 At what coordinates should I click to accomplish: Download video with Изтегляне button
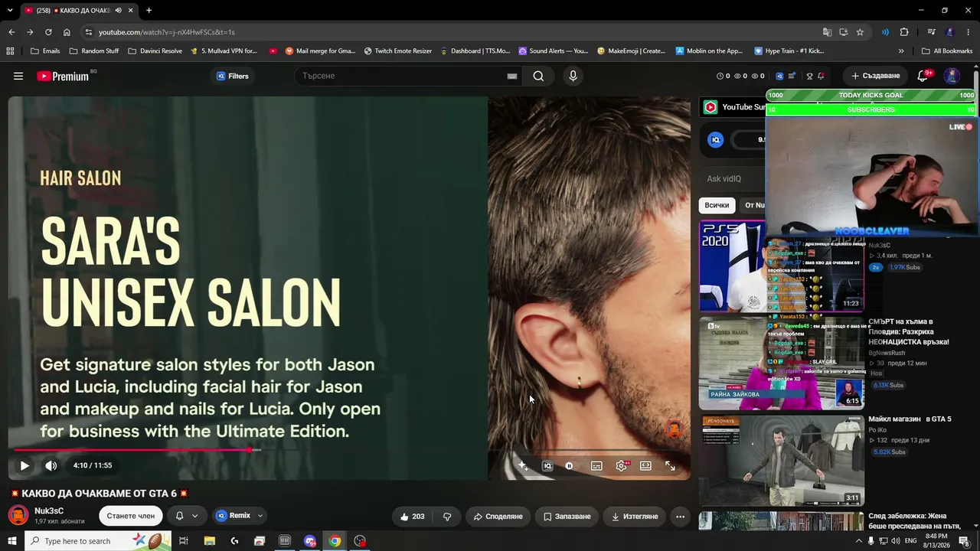(635, 517)
